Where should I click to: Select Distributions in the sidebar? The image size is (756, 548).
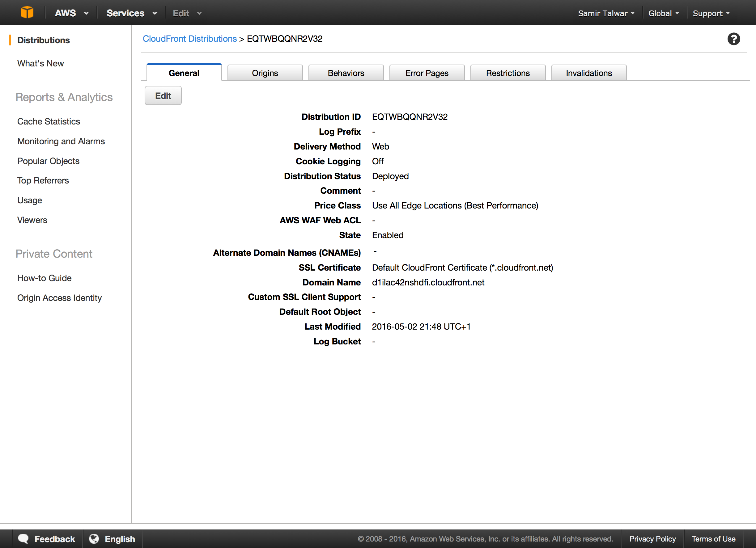[43, 40]
